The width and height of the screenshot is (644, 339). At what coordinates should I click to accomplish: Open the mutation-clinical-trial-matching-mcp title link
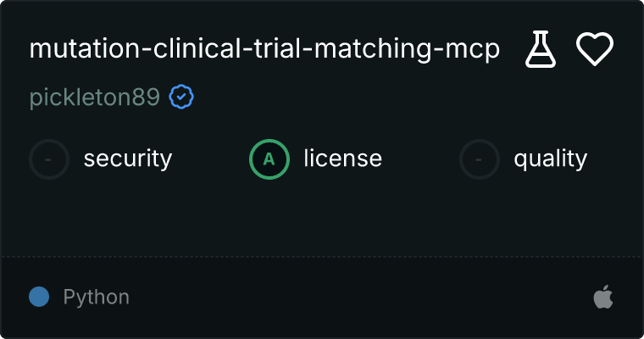pyautogui.click(x=264, y=49)
